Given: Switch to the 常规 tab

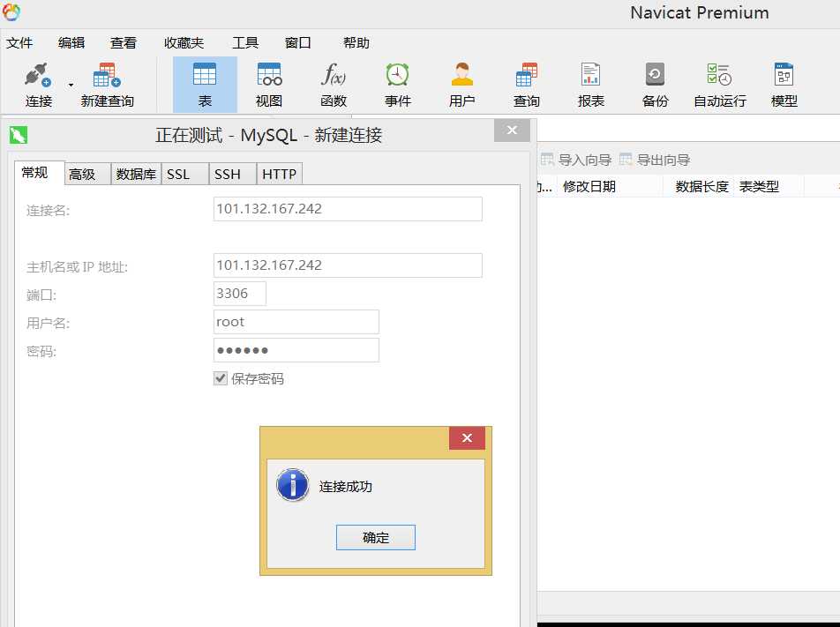Looking at the screenshot, I should click(39, 173).
